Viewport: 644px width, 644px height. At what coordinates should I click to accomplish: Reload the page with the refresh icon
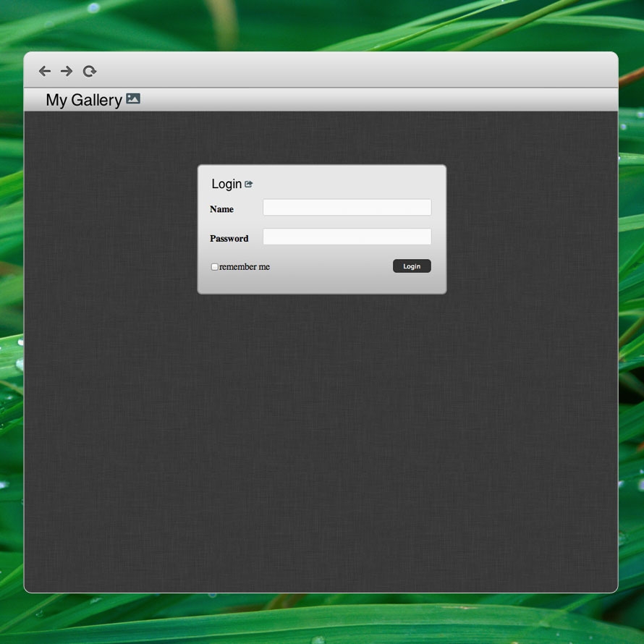point(90,71)
